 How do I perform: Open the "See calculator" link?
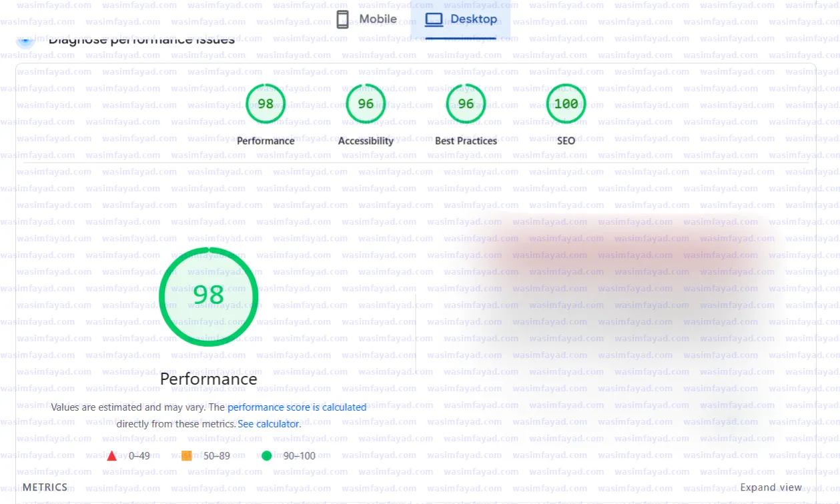268,423
